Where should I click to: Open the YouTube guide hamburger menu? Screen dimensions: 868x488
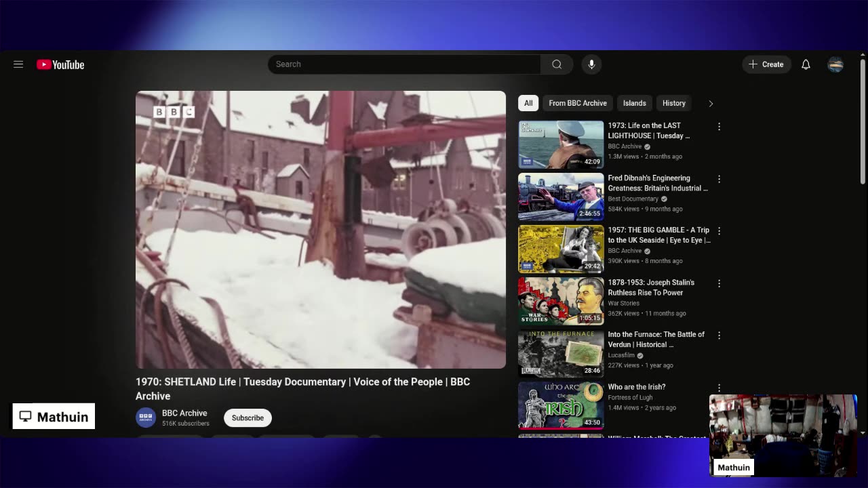coord(18,64)
